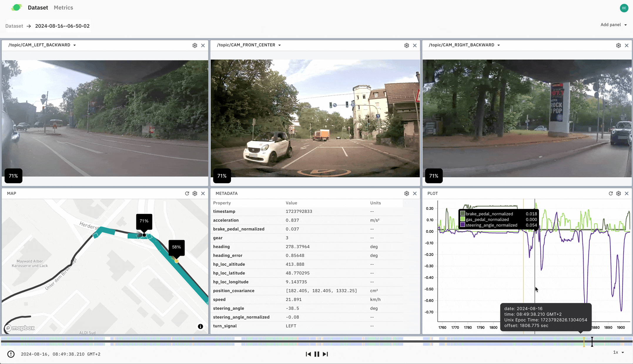Screen dimensions: 633x364
Task: Open METADATA panel settings gear
Action: 406,193
